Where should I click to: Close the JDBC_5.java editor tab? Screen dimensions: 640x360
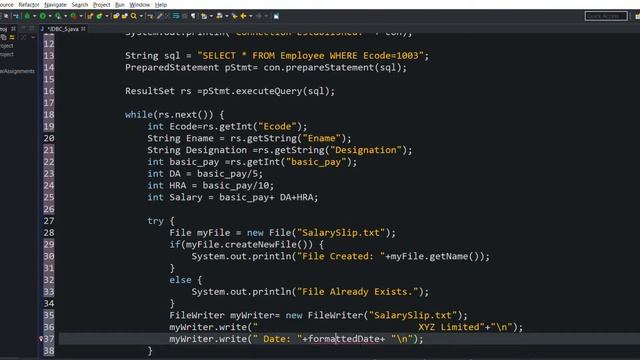point(83,29)
